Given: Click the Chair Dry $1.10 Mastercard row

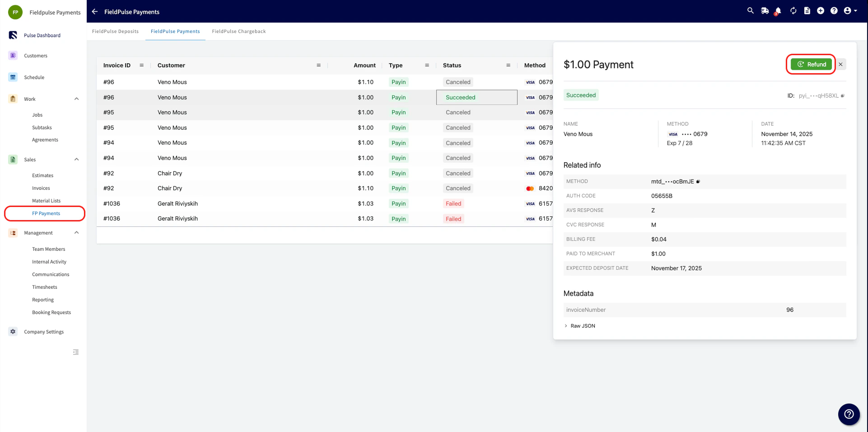Looking at the screenshot, I should [x=325, y=188].
